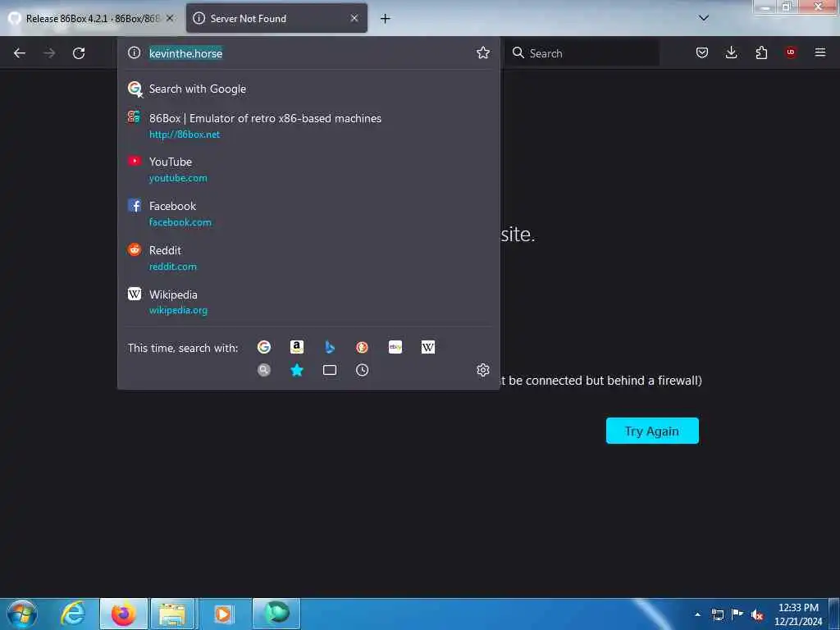Open the Firefox hamburger menu

[x=820, y=52]
